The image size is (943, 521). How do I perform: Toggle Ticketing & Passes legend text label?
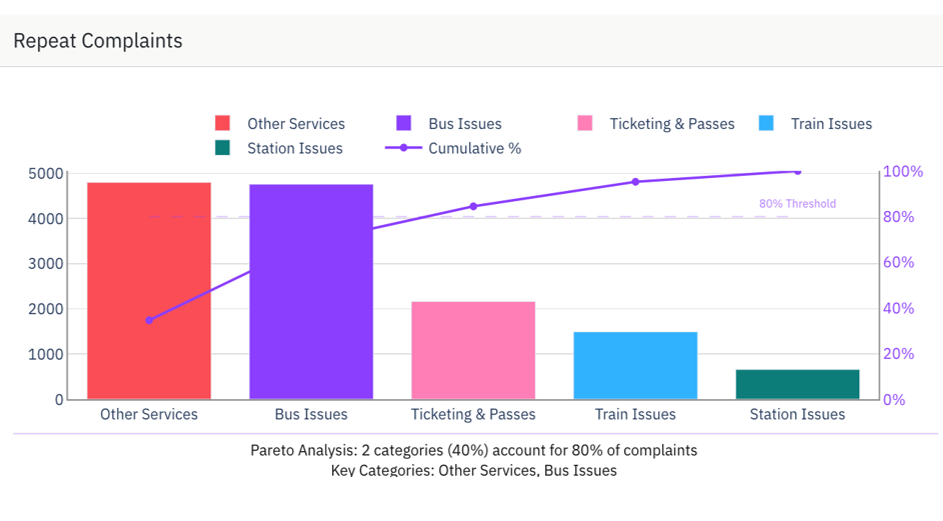(672, 124)
